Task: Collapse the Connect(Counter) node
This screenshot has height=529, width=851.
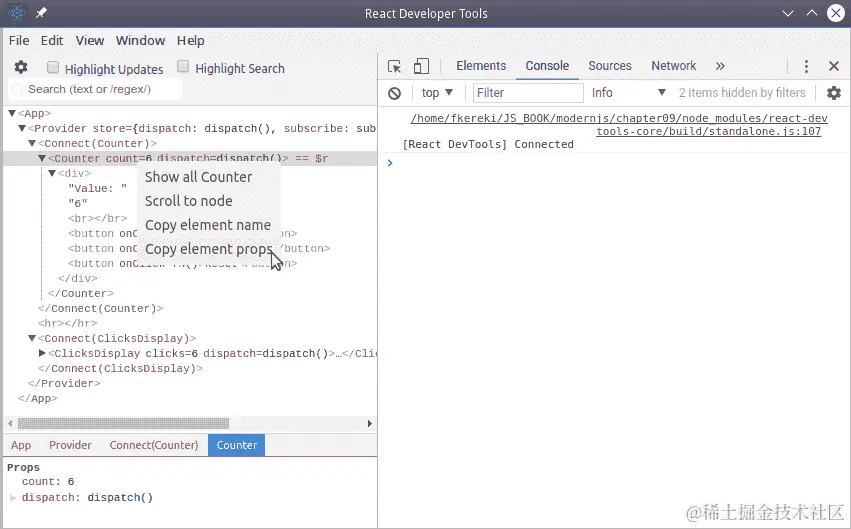Action: coord(32,143)
